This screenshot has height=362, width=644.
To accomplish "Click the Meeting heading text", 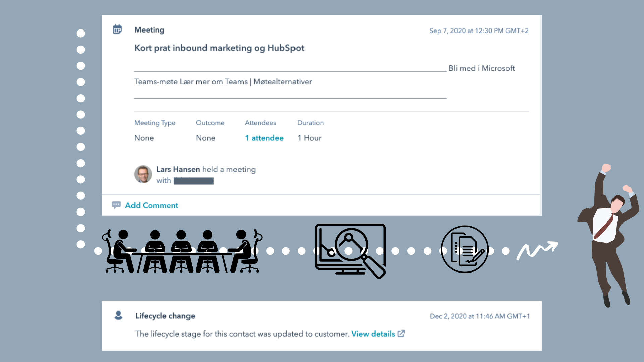I will [x=149, y=30].
